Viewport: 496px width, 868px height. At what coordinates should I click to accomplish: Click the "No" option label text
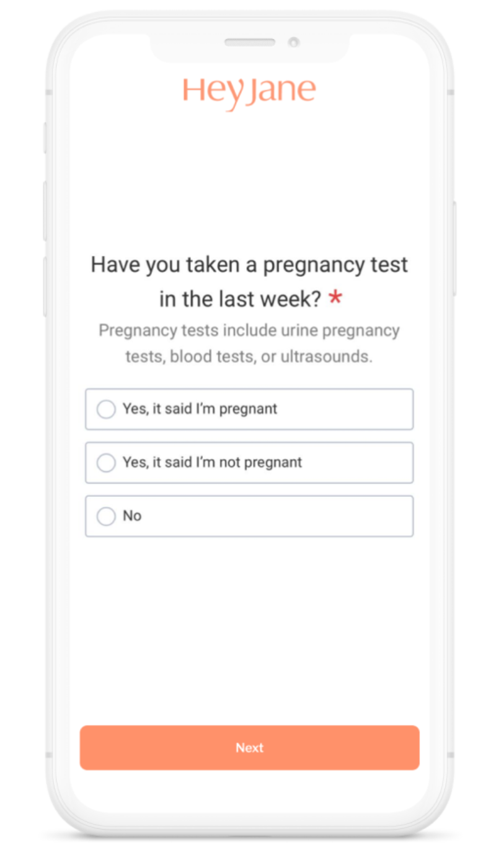coord(132,516)
